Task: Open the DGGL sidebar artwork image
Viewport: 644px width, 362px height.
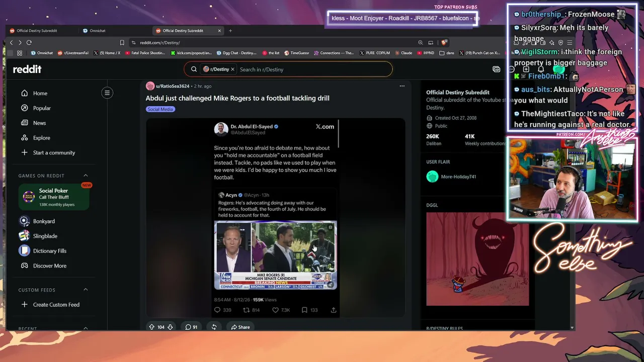Action: tap(477, 259)
